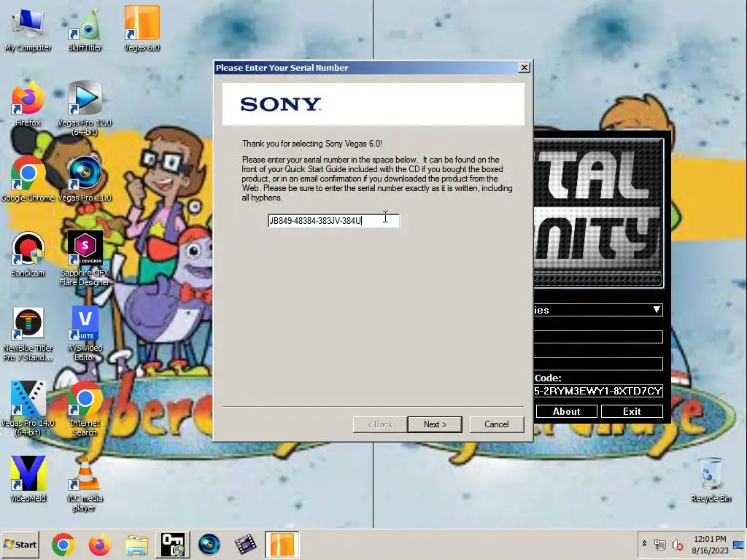
Task: Click Next in the serial number dialog
Action: click(435, 424)
